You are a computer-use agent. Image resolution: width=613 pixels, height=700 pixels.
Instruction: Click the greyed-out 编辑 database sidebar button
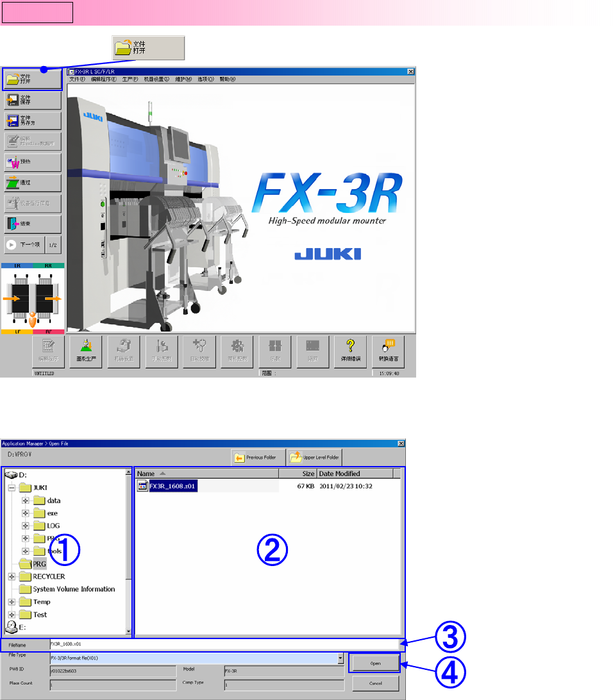[x=32, y=141]
